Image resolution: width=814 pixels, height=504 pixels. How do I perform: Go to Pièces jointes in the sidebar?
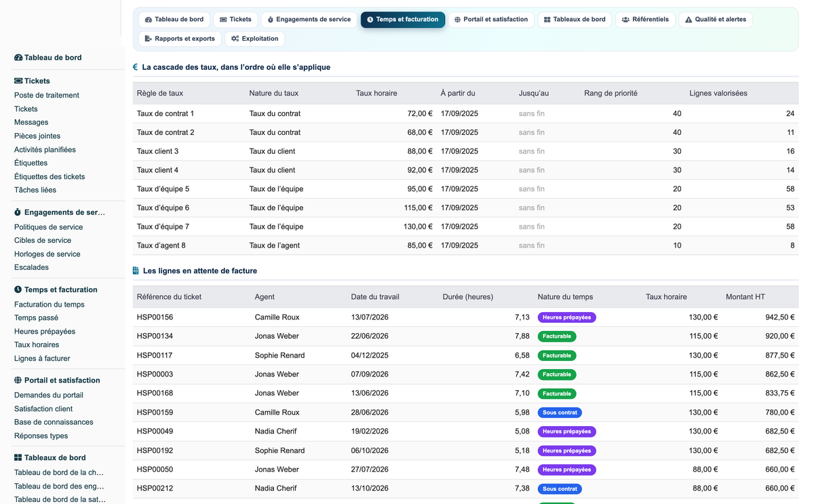(x=37, y=136)
